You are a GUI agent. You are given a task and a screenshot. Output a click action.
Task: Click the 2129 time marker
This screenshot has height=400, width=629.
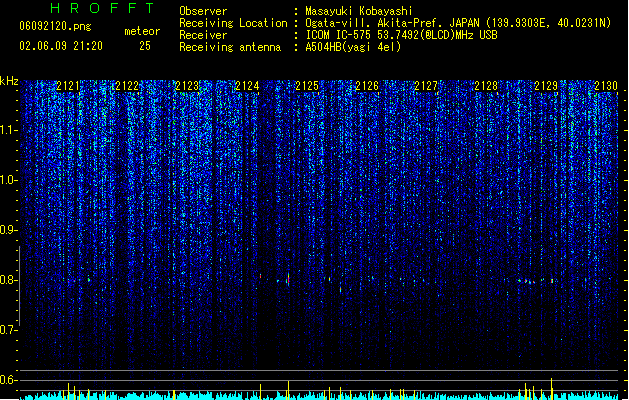(546, 86)
